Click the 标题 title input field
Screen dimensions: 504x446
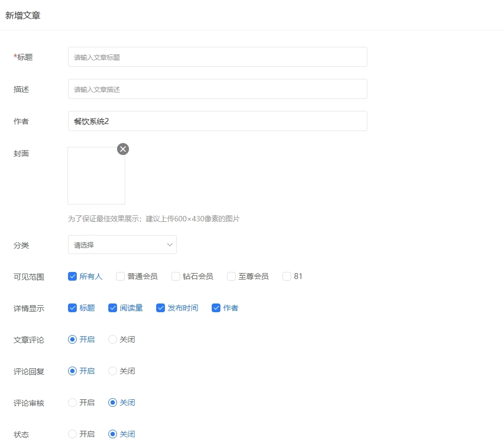tap(217, 57)
